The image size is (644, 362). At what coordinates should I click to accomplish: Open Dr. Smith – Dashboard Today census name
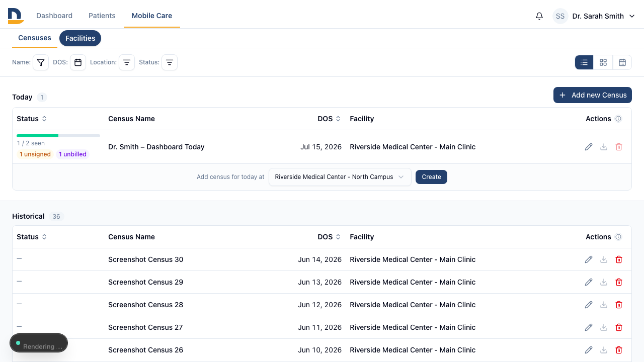[x=156, y=147]
